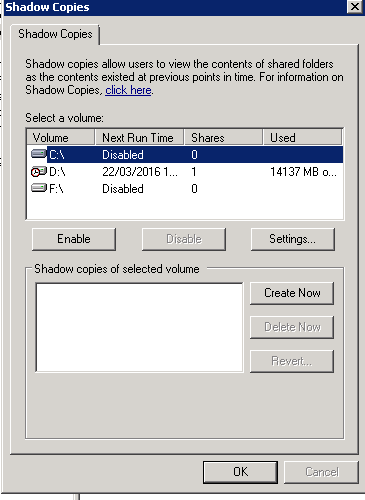
Task: Click the Revert button
Action: (292, 361)
